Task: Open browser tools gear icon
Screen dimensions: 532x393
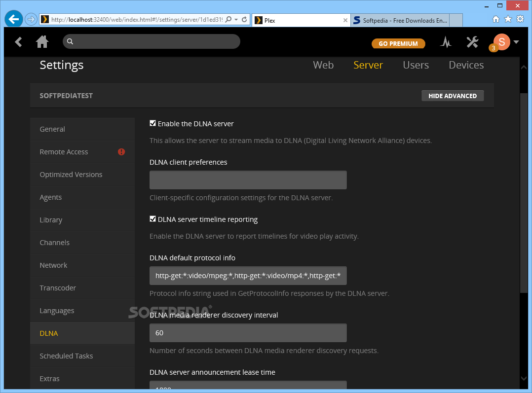Action: (x=520, y=19)
